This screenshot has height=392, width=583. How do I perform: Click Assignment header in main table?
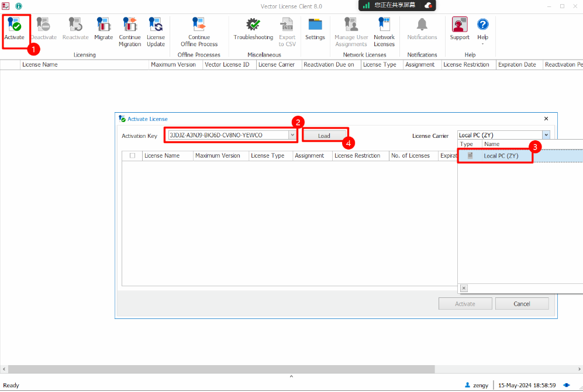click(x=422, y=65)
